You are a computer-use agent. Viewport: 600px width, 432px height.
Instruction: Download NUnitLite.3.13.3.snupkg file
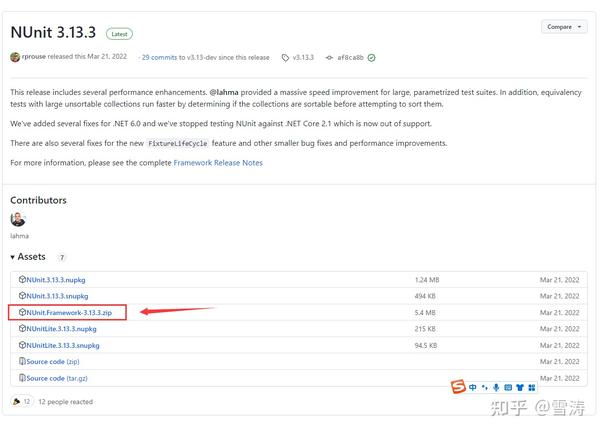[63, 345]
